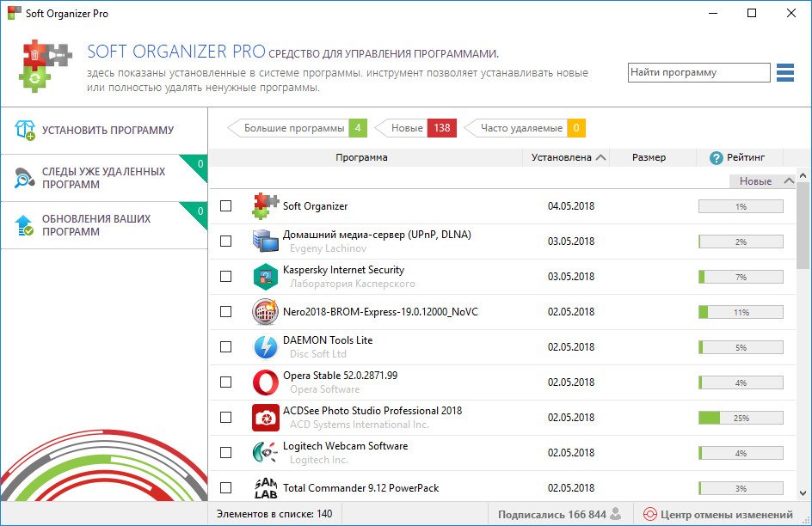
Task: Click the ACDSee Photo Studio icon
Action: pyautogui.click(x=265, y=418)
